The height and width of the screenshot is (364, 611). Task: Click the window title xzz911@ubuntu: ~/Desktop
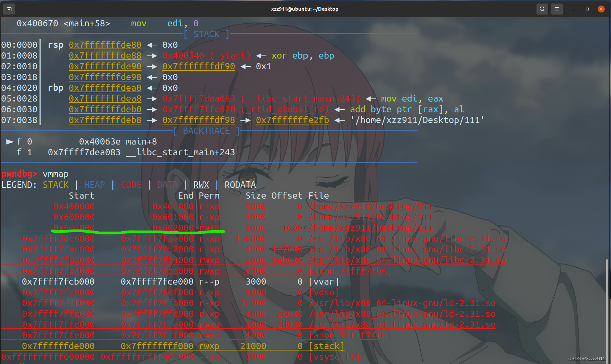(x=304, y=9)
